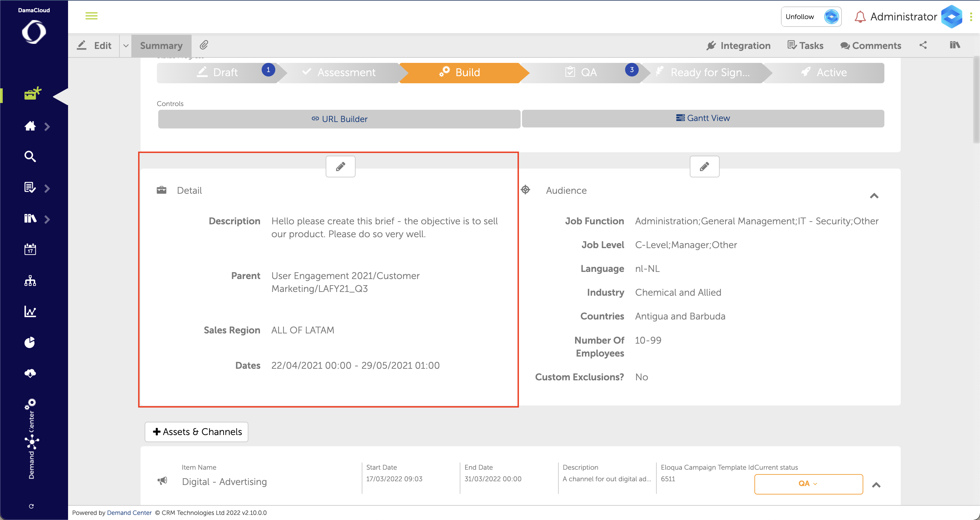Image resolution: width=980 pixels, height=520 pixels.
Task: Expand the home sidebar submenu arrow
Action: [47, 126]
